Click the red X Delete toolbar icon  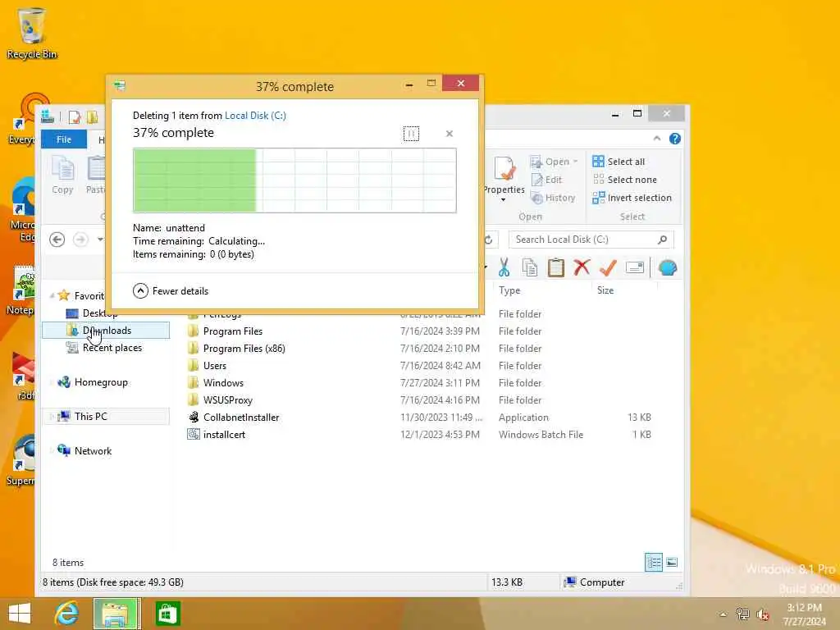point(582,267)
